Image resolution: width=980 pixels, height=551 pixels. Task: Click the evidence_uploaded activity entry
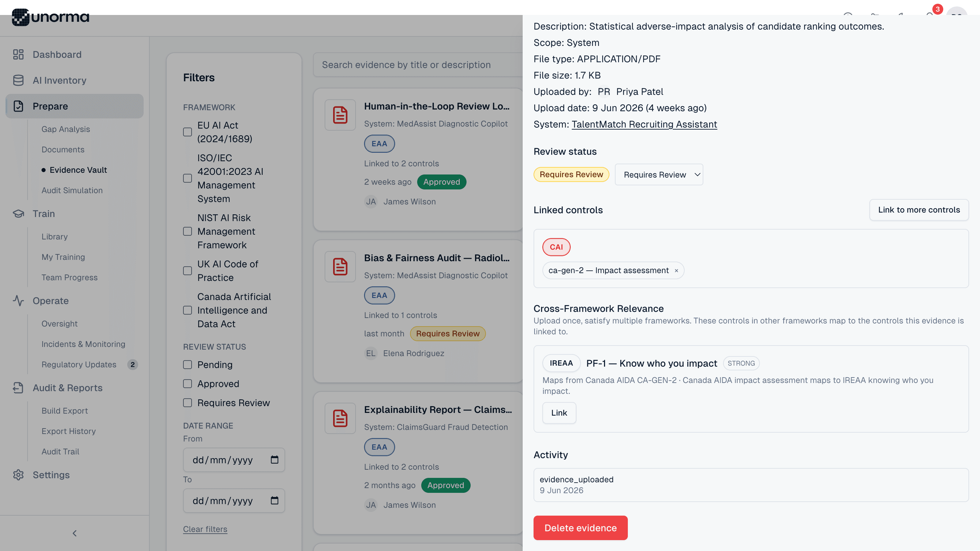(x=751, y=485)
